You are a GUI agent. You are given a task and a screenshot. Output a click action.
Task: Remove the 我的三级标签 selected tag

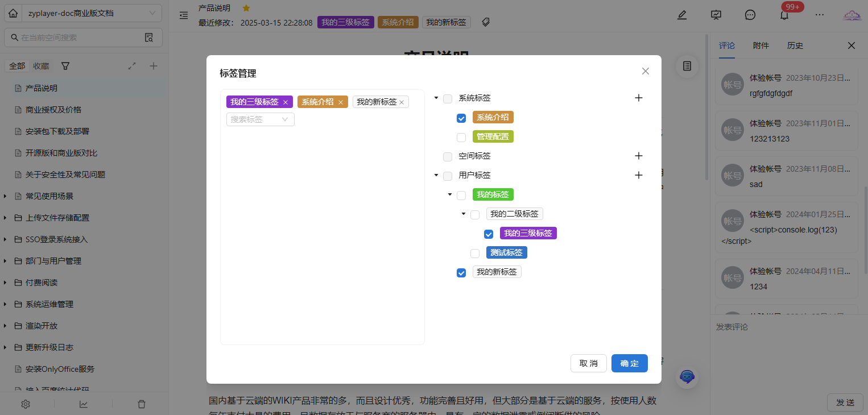click(x=286, y=102)
